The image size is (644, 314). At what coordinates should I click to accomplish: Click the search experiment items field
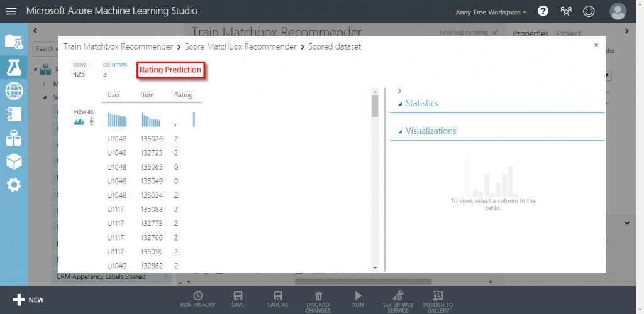tap(44, 48)
